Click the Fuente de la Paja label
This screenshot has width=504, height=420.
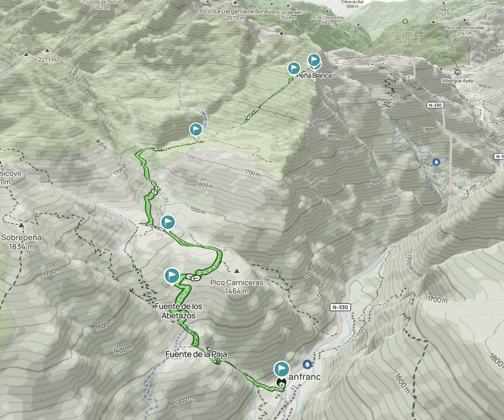tap(196, 354)
